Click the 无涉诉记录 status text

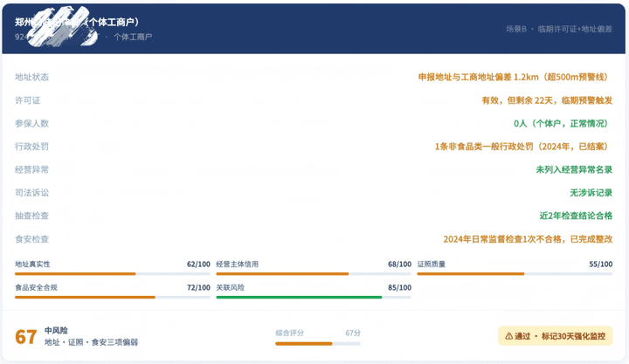point(591,193)
